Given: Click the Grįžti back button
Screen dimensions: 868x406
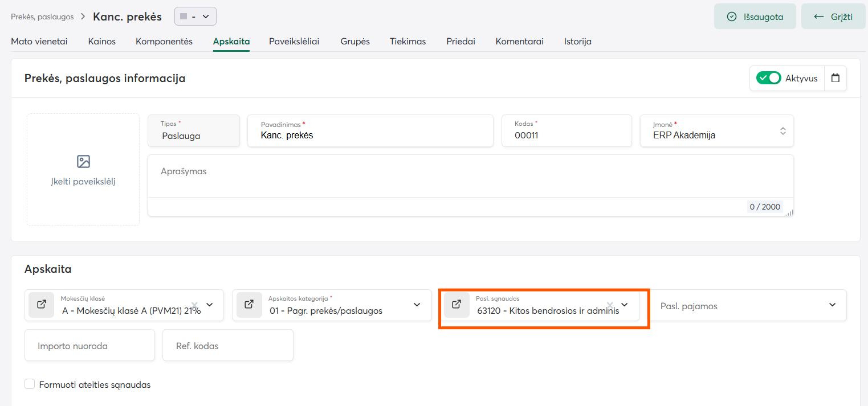Looking at the screenshot, I should click(x=833, y=17).
